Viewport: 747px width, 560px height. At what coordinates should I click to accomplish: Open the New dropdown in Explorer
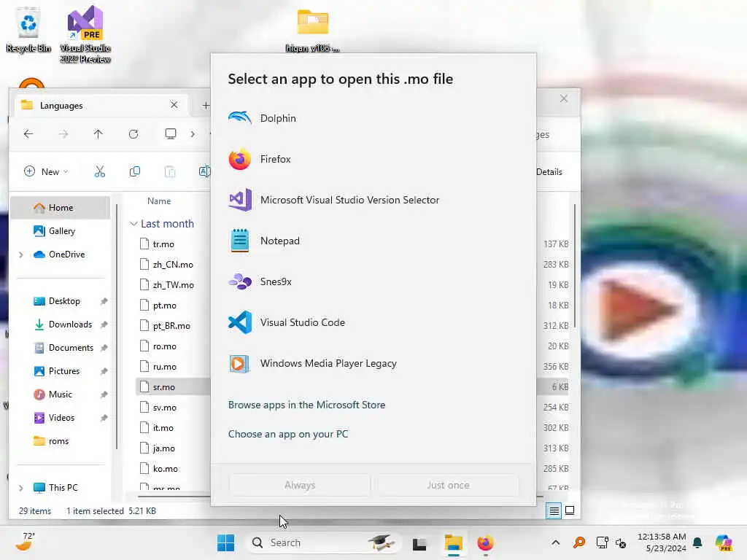46,171
